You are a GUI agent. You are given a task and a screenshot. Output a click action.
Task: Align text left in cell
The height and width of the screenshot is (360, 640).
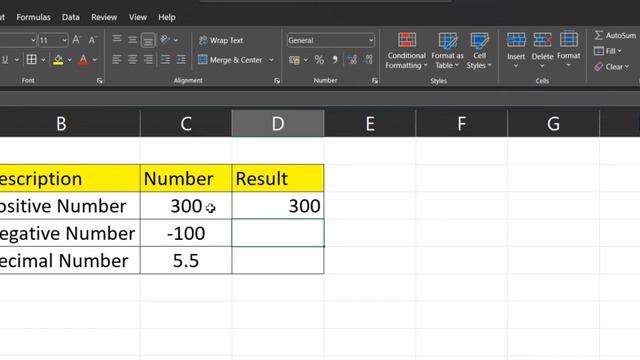117,60
